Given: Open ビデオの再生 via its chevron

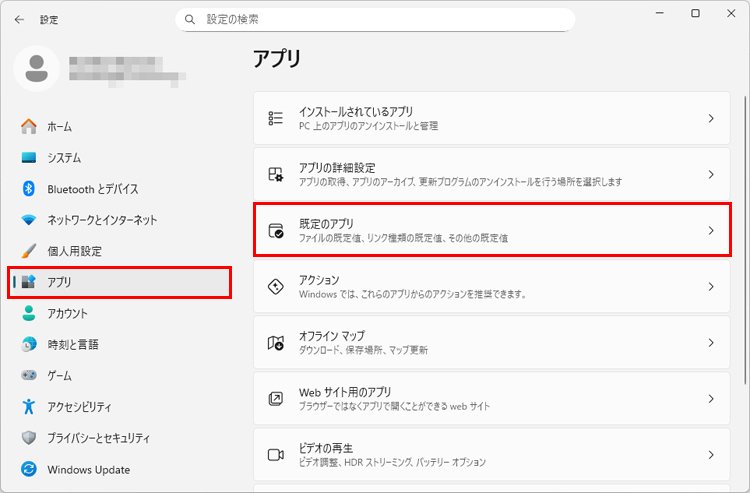Looking at the screenshot, I should point(711,455).
